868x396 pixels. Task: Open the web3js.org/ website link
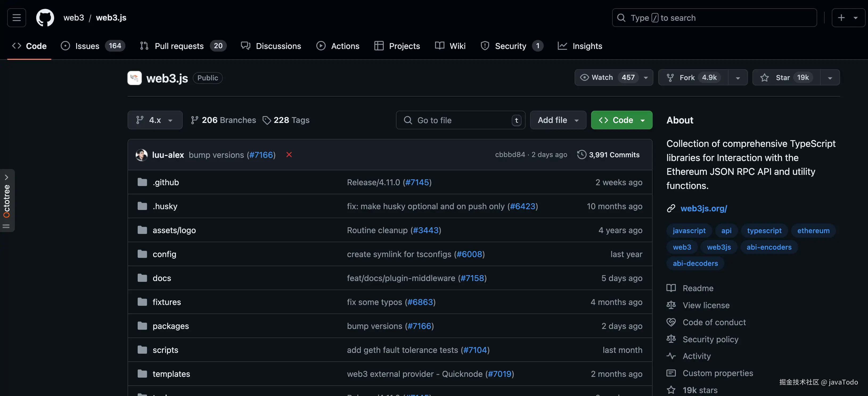coord(703,208)
